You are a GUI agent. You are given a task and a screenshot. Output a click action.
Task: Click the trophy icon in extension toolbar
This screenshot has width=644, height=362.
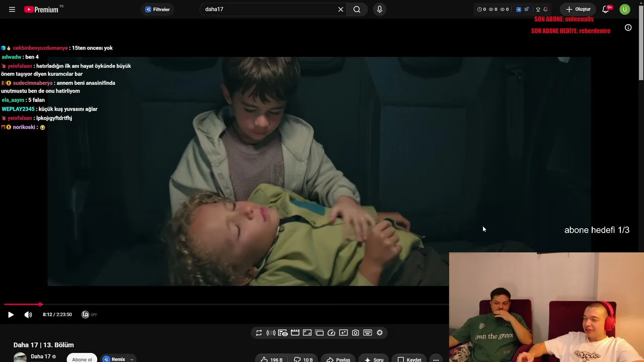pos(538,9)
